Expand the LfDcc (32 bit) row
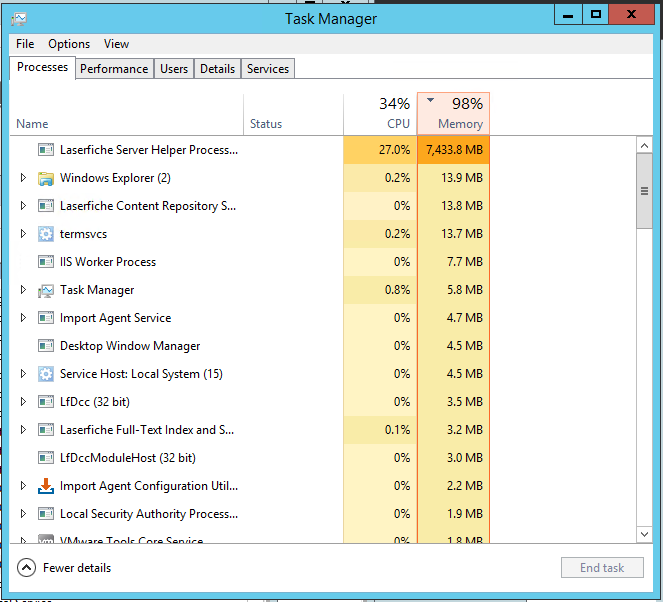663x602 pixels. [x=23, y=402]
